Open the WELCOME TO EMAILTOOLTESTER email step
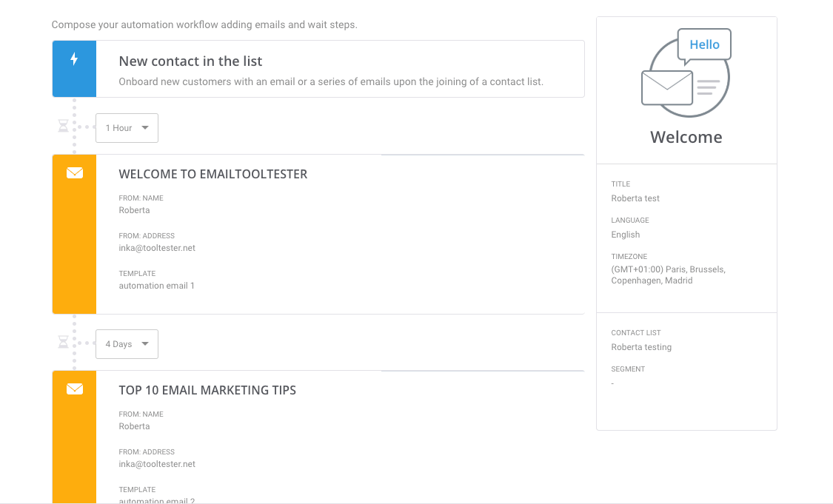Image resolution: width=833 pixels, height=504 pixels. coord(318,234)
